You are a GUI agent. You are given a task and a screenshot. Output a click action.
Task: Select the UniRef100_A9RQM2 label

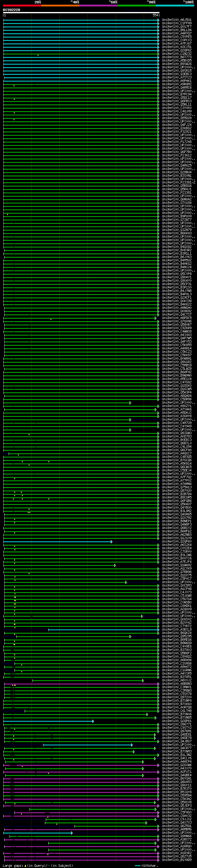point(176,84)
